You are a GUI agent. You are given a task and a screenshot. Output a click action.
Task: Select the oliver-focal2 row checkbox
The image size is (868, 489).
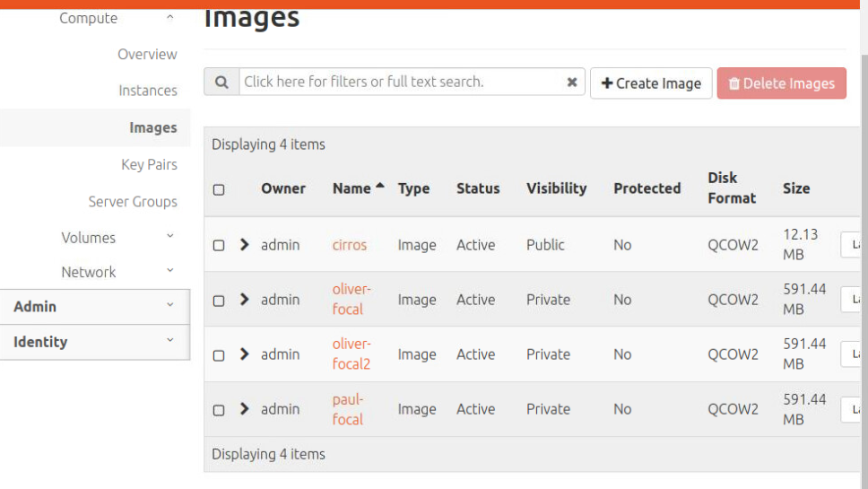219,355
